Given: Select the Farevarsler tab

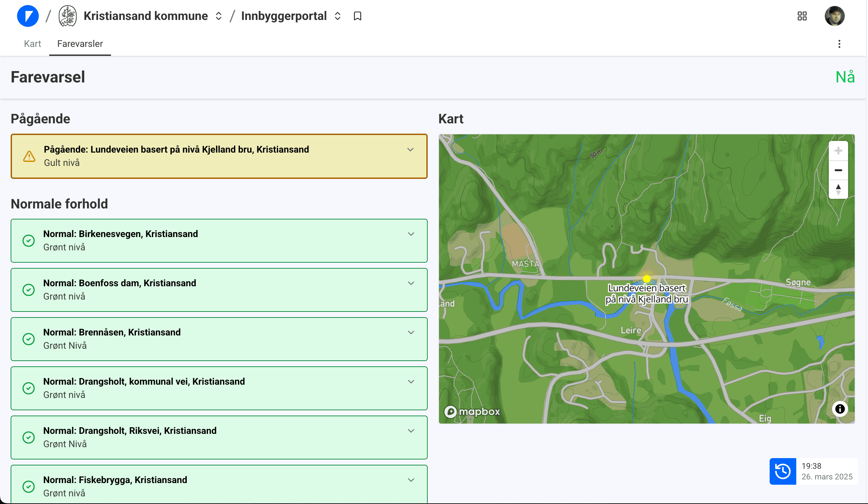Looking at the screenshot, I should pyautogui.click(x=80, y=44).
